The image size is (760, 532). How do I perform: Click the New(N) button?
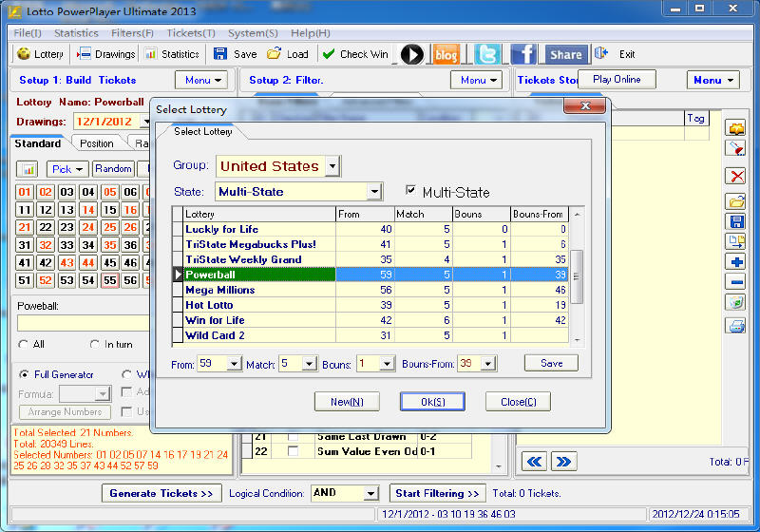[x=347, y=402]
